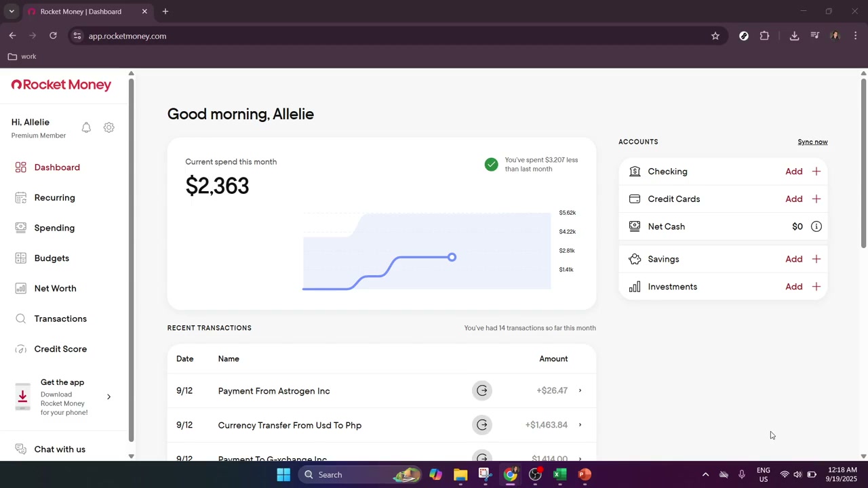
Task: Click the Name column header
Action: click(x=229, y=359)
